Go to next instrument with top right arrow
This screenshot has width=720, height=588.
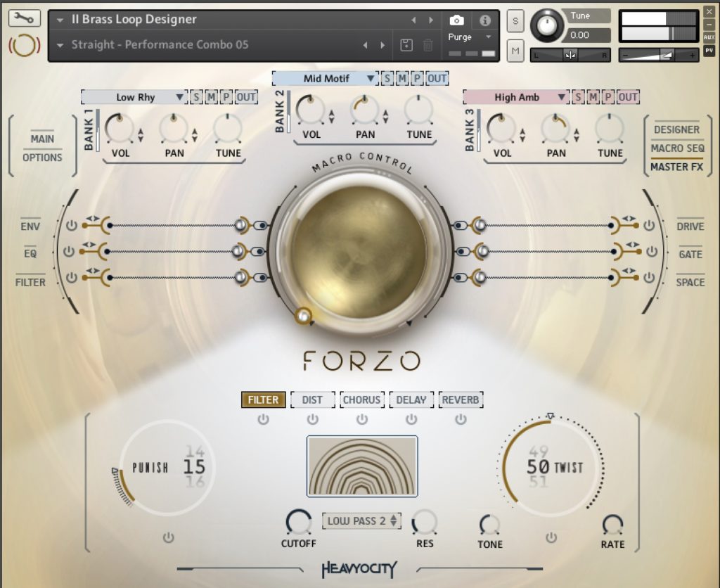(431, 20)
